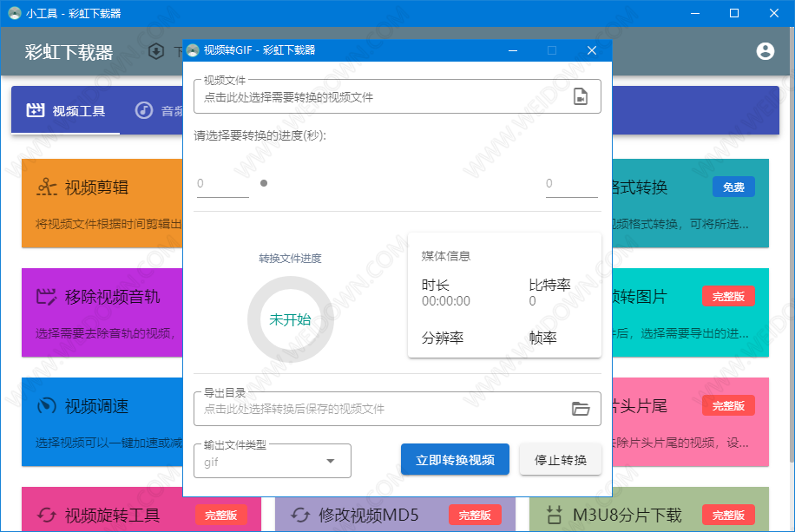This screenshot has width=795, height=532.
Task: Click the 视频转GIF dialog app icon
Action: coord(193,50)
